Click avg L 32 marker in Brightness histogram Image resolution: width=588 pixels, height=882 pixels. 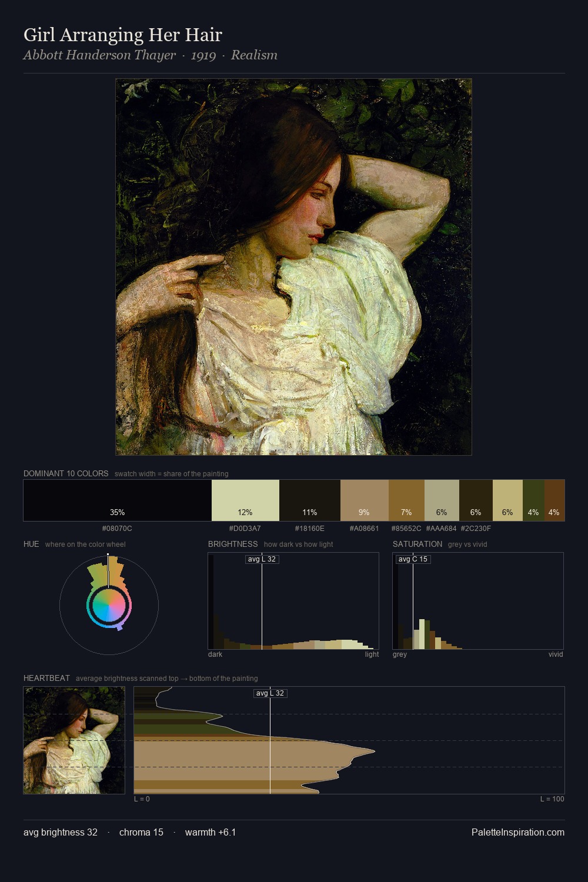click(x=262, y=559)
